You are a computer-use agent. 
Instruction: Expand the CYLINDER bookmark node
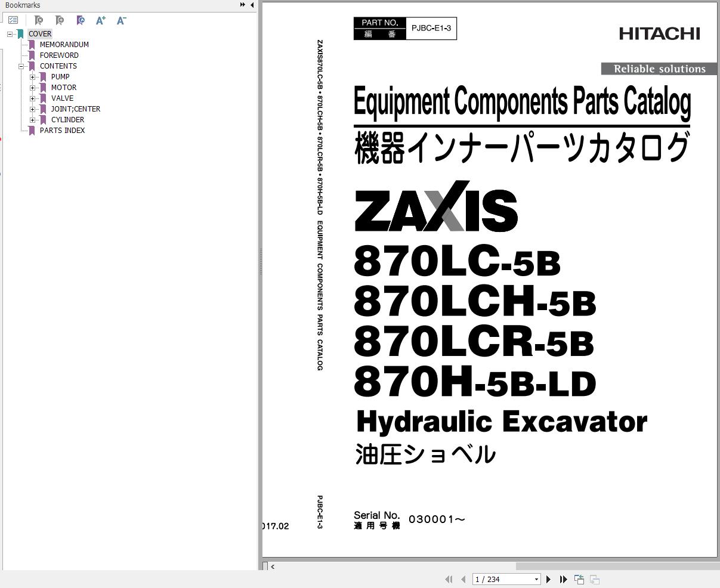pyautogui.click(x=32, y=120)
